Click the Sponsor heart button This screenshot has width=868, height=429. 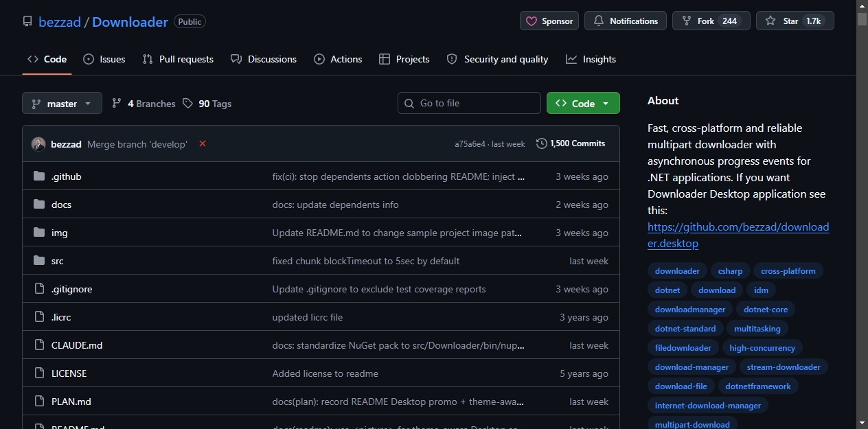[x=549, y=21]
